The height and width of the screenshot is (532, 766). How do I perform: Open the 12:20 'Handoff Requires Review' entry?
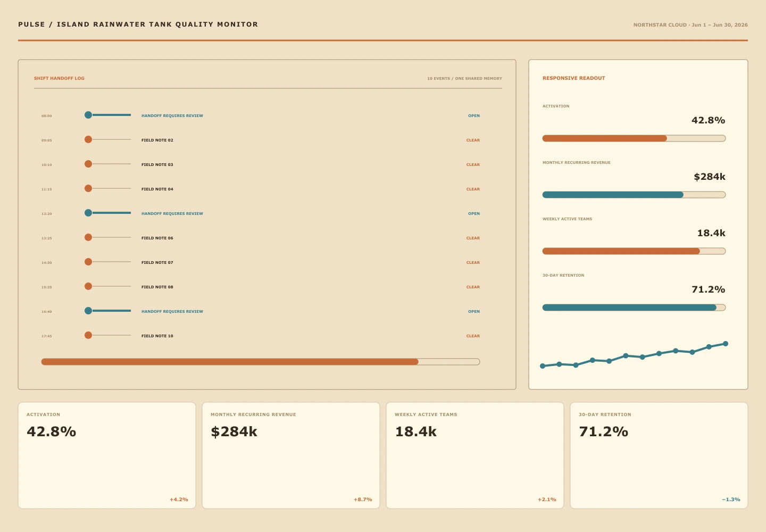[x=172, y=213]
